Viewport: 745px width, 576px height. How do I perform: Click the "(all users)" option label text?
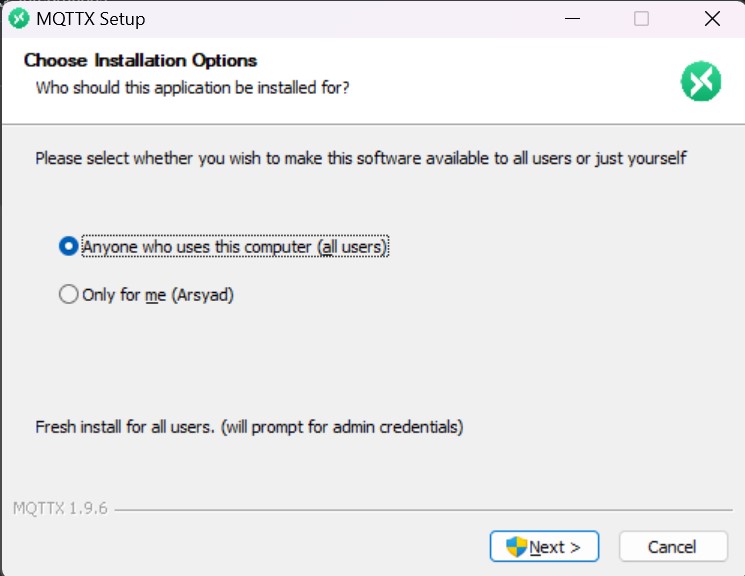(x=352, y=246)
